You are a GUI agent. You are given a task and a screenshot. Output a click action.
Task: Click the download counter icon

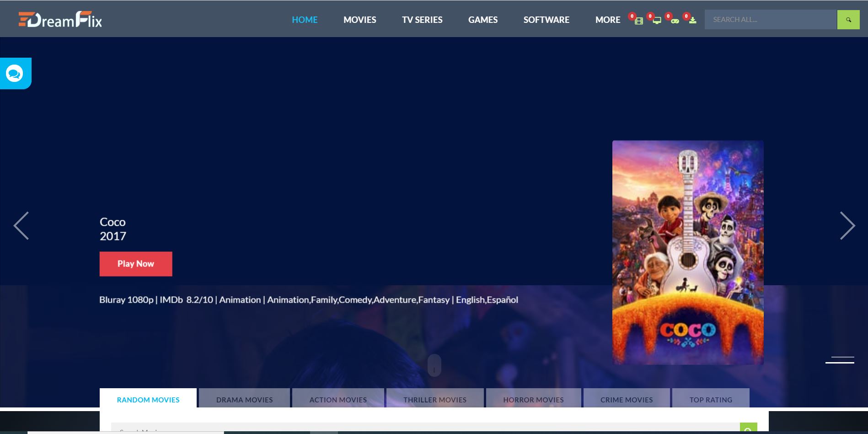(x=692, y=21)
